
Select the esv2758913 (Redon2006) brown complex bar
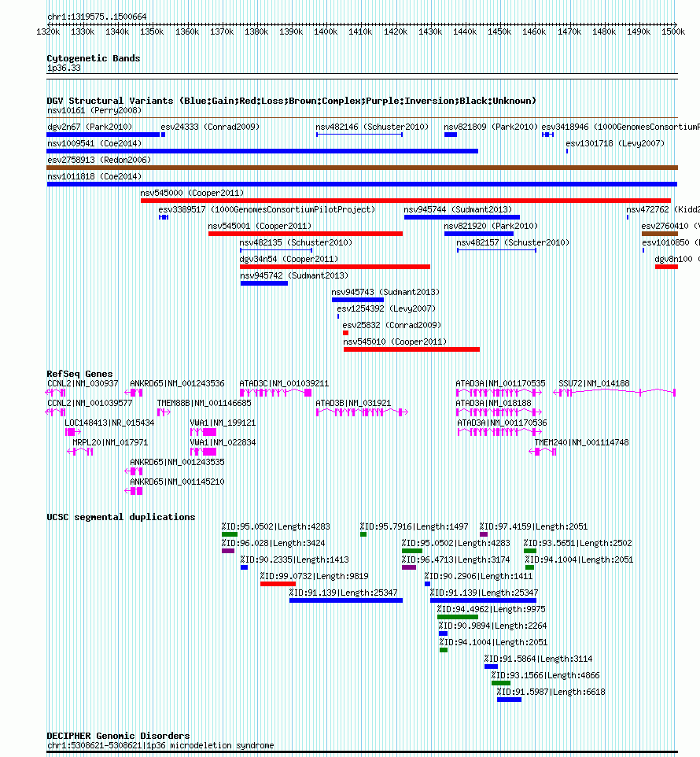tap(363, 168)
